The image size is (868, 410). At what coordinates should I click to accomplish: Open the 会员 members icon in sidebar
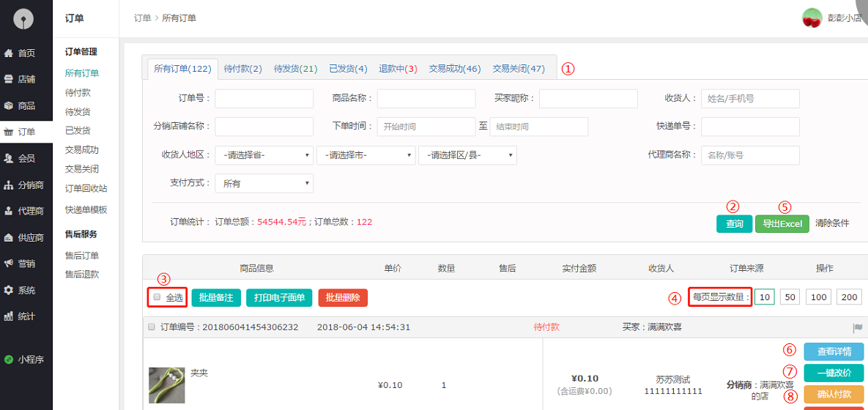[x=9, y=158]
